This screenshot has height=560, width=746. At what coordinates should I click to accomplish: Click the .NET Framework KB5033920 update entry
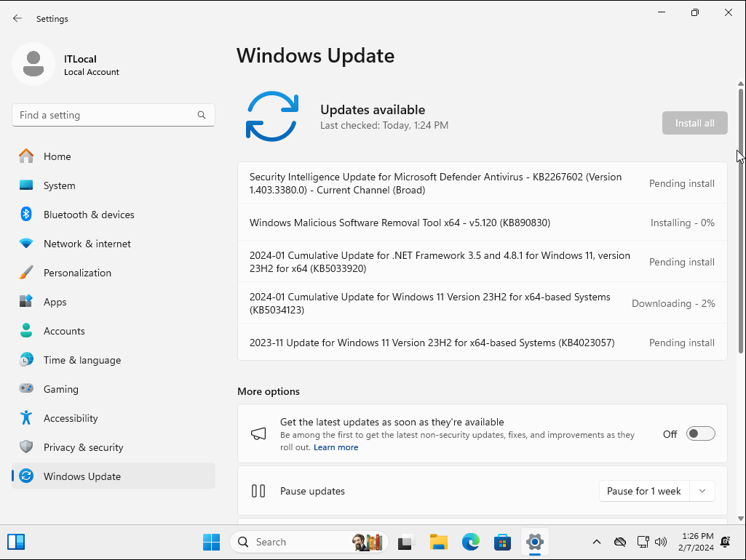pyautogui.click(x=483, y=262)
